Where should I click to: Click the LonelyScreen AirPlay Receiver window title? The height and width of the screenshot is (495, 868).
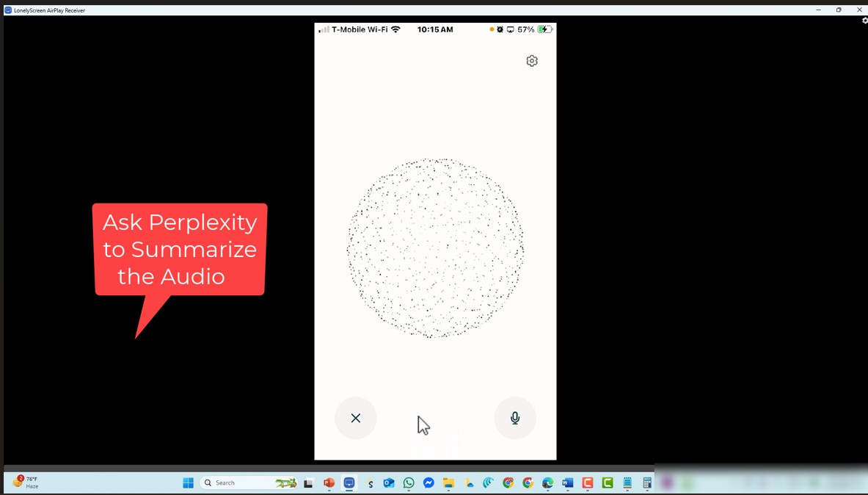pyautogui.click(x=49, y=10)
